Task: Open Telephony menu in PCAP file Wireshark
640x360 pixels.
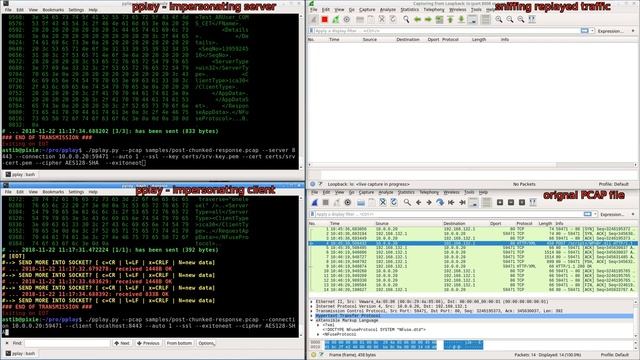Action: point(429,192)
